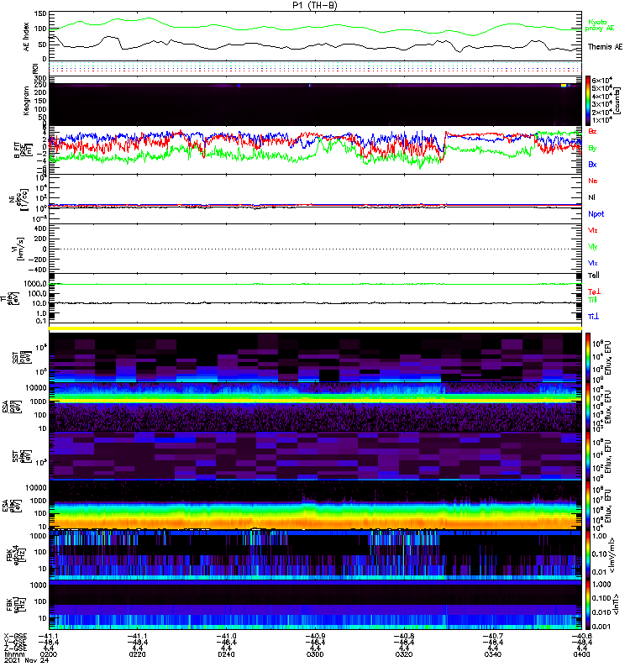Viewport: 630px width, 672px height.
Task: Click the date label 2021 Nov 24
Action: tap(26, 660)
